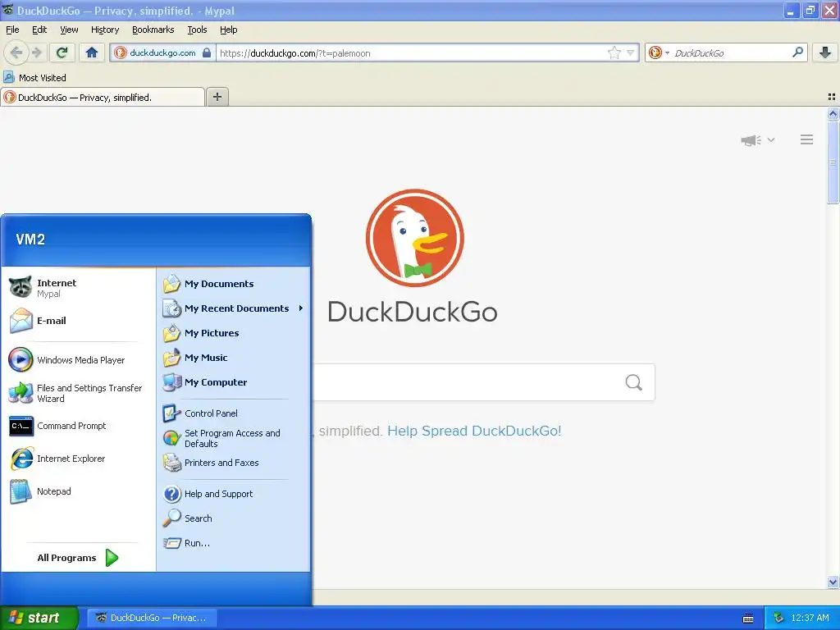Click the on-screen keyboard tray icon
The image size is (840, 630).
click(748, 619)
